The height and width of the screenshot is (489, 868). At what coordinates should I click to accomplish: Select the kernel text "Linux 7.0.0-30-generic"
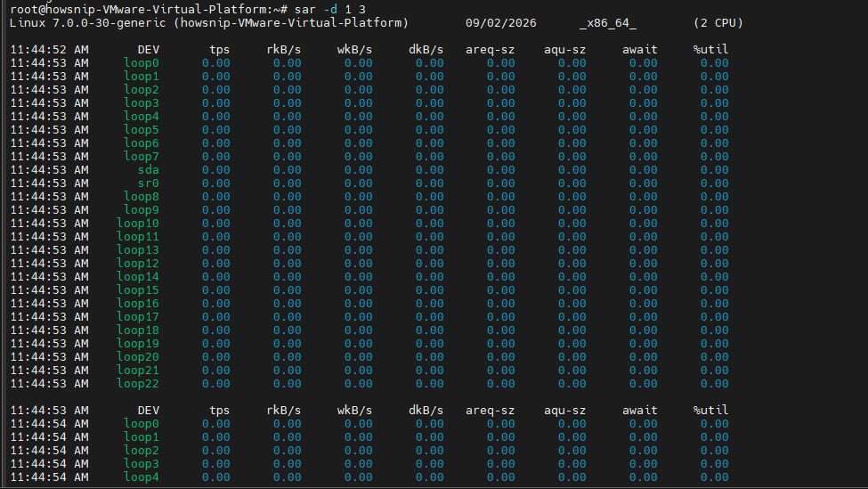tap(87, 22)
